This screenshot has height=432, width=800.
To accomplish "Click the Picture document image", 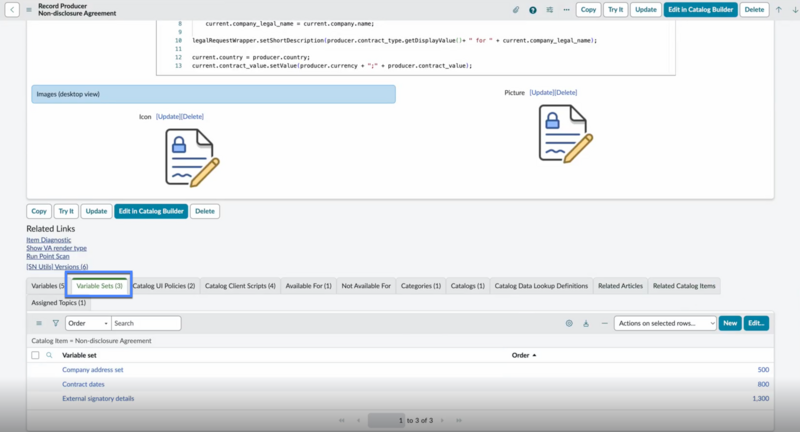I will tap(565, 134).
